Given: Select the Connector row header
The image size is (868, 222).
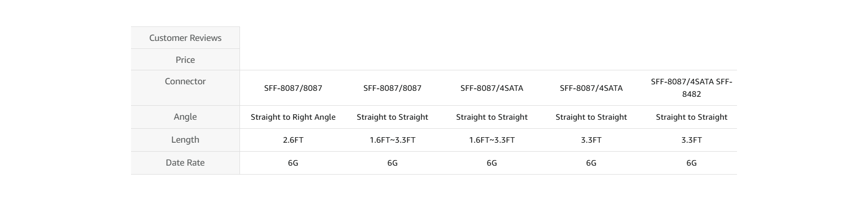Looking at the screenshot, I should coord(185,81).
